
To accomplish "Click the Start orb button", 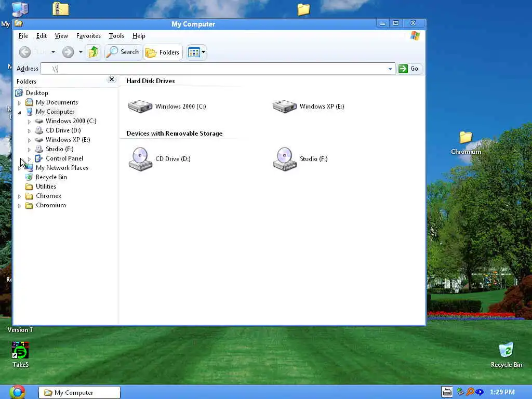I will pos(17,392).
